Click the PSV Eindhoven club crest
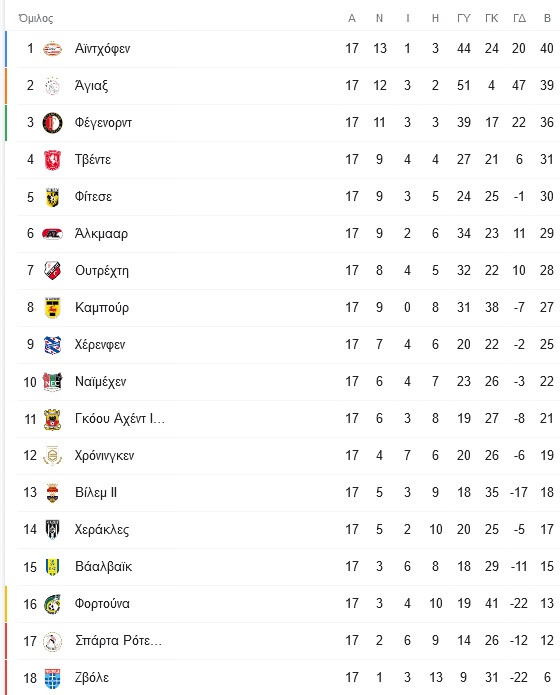Viewport: 560px width, 695px height. (x=52, y=48)
